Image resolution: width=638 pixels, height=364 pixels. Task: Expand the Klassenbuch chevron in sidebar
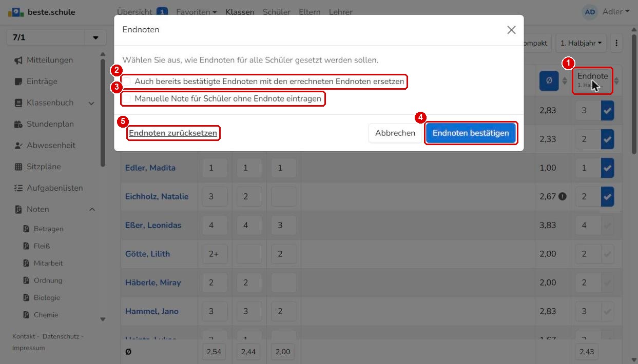(91, 103)
